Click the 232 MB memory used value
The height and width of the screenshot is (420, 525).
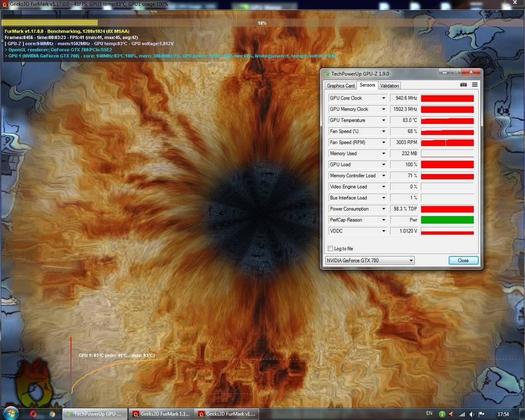click(x=405, y=153)
